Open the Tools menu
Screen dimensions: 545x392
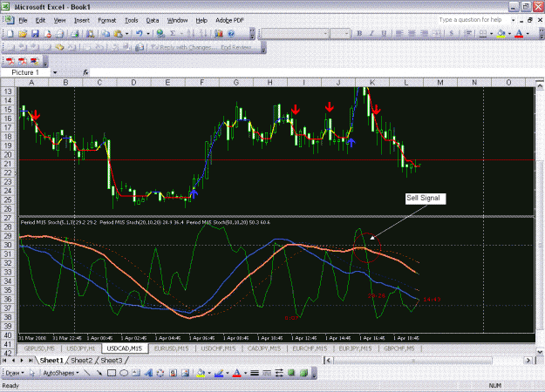[132, 21]
